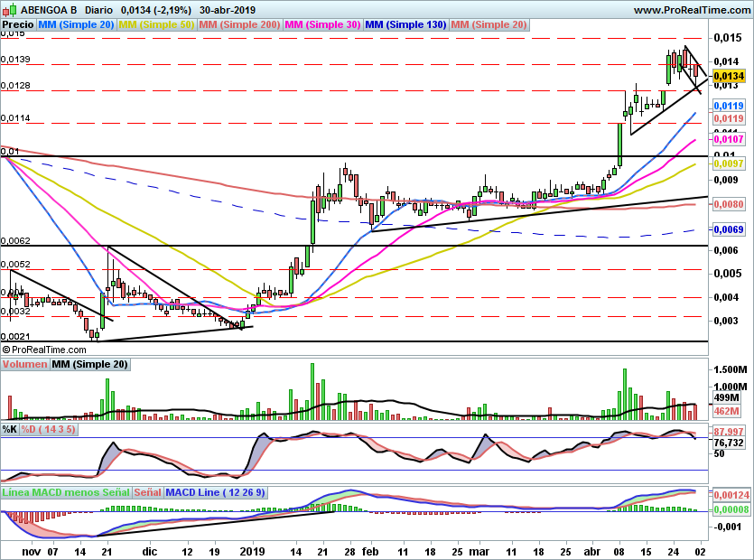Click the 02 label on date axis
Image resolution: width=754 pixels, height=560 pixels.
click(x=700, y=552)
